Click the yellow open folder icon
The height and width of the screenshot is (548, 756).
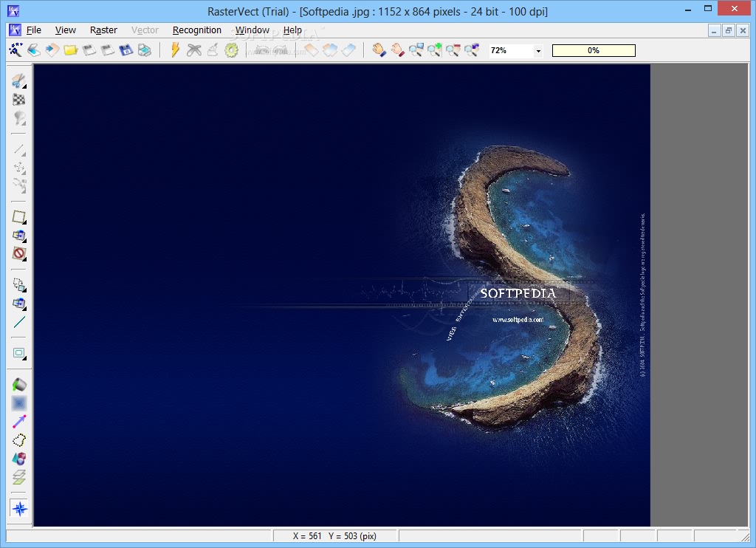click(70, 50)
